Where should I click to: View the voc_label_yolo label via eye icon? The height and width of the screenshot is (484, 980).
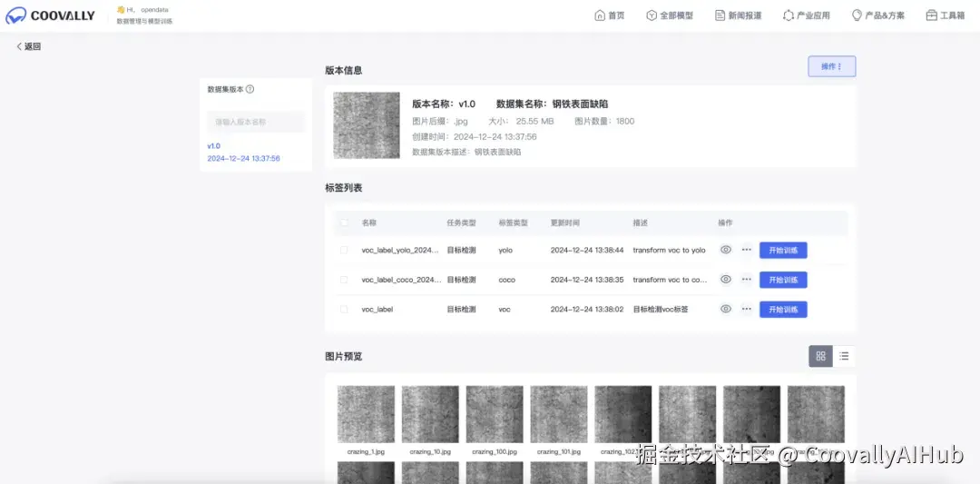tap(726, 250)
